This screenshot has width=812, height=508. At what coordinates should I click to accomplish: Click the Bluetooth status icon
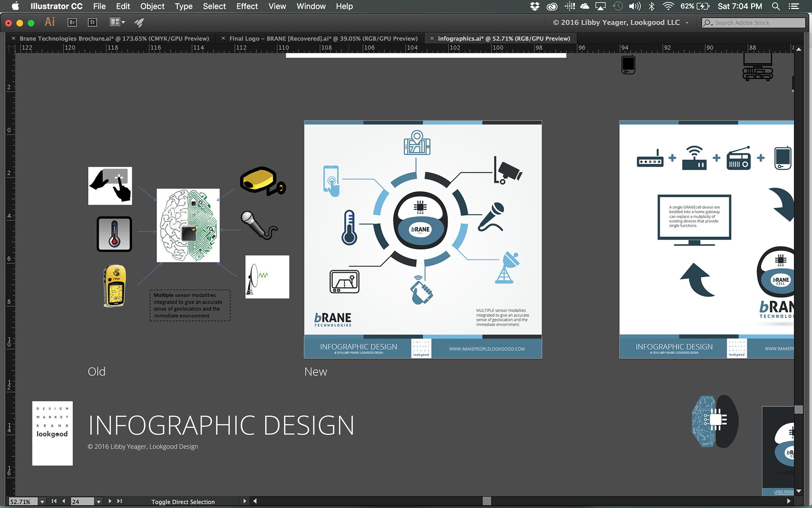651,6
